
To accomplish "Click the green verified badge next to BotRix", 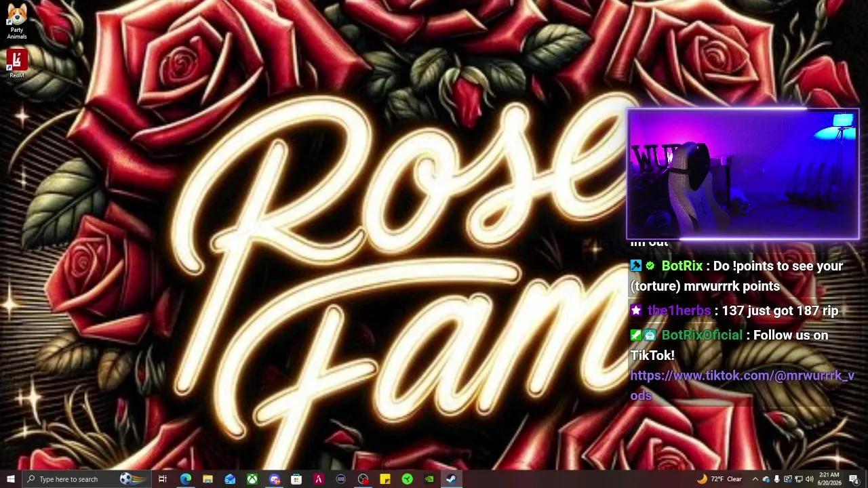I will point(650,266).
